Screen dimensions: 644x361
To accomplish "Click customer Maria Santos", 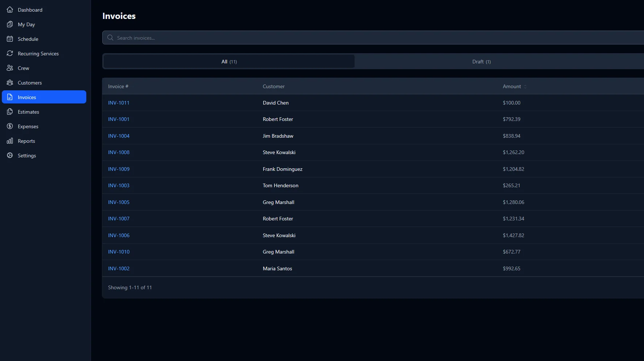I will pyautogui.click(x=277, y=268).
